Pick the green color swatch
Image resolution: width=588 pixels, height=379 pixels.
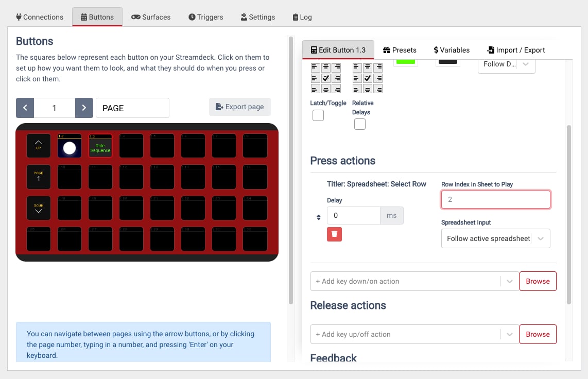point(406,62)
